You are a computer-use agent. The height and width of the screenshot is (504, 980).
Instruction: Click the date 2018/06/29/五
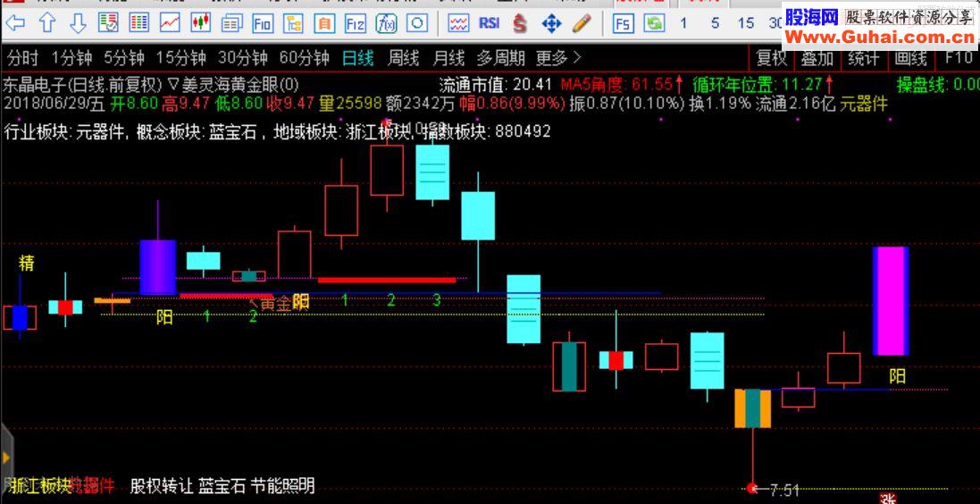[54, 103]
